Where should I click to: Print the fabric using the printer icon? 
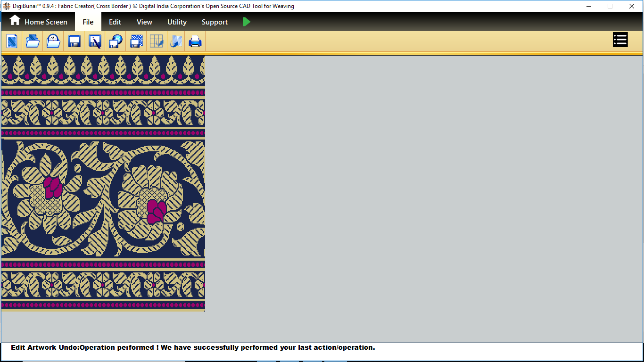pos(195,41)
